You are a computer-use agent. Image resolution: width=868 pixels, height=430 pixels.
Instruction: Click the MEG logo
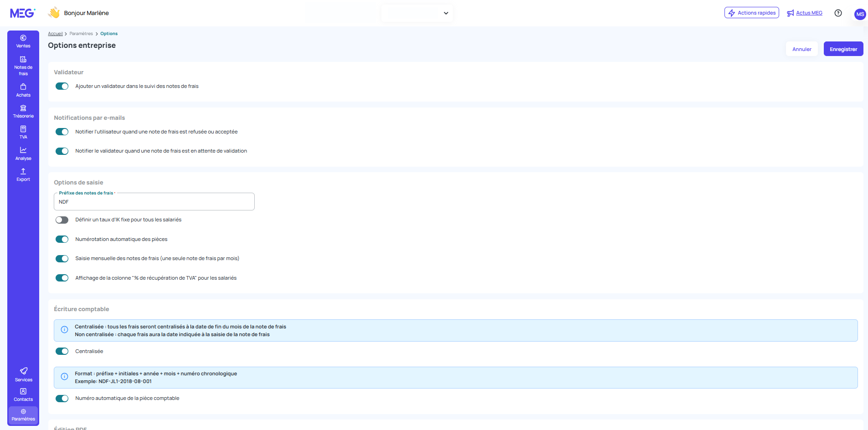(x=23, y=13)
